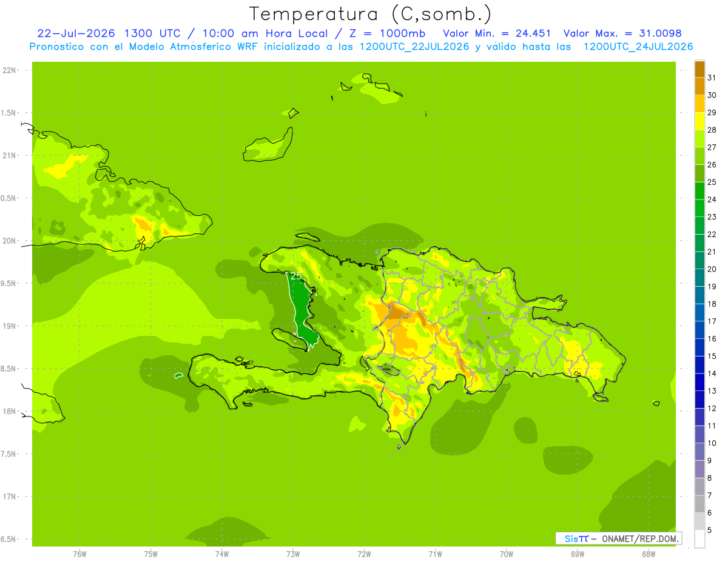Screen dimensions: 728x562
Task: Click the dark green colorbar swatch between 24 and 25
Action: [x=699, y=190]
